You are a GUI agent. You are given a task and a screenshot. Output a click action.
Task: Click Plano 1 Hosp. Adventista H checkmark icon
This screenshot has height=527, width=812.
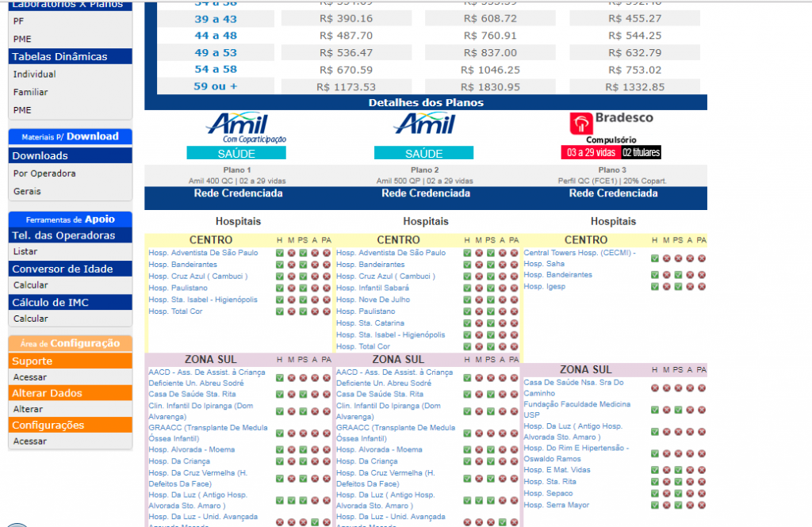tap(280, 253)
